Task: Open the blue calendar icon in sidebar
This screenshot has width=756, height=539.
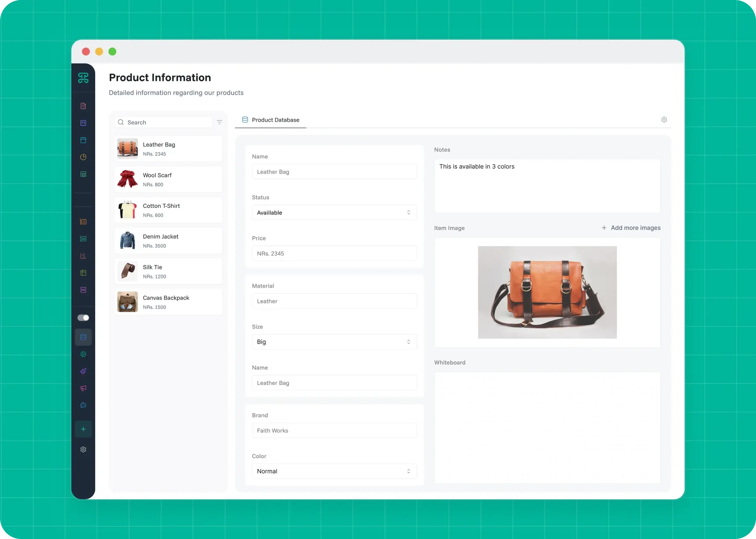Action: (83, 140)
